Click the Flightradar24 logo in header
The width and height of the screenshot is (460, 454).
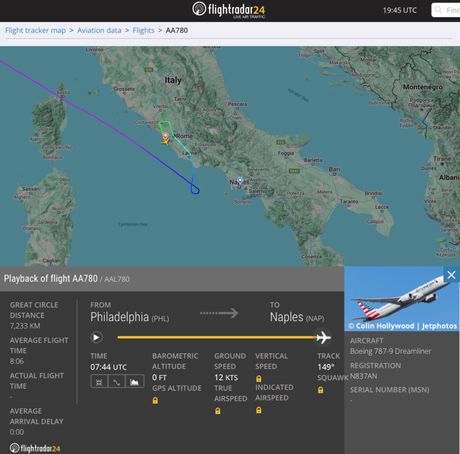[229, 9]
